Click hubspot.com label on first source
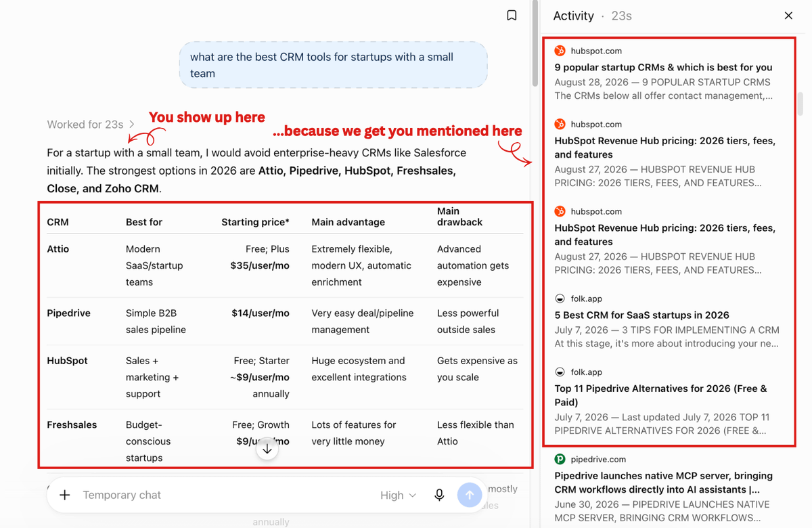 coord(596,51)
